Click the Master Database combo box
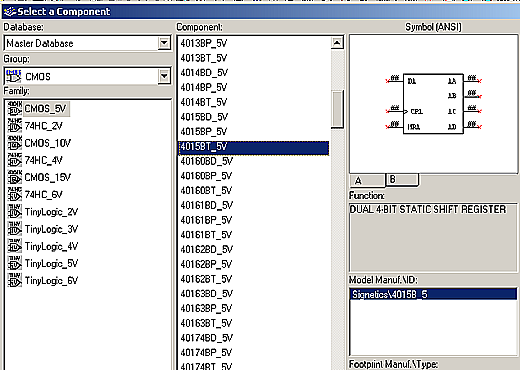Viewport: 520px width, 370px height. 88,43
